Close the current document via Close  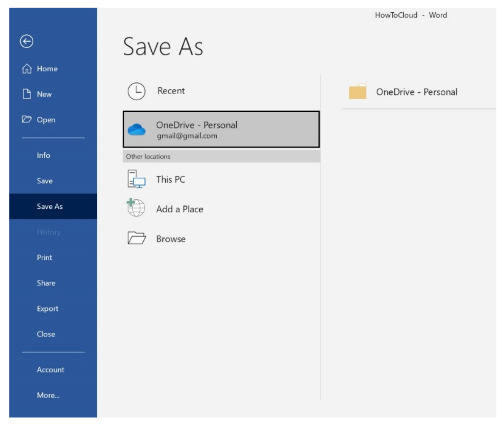tap(45, 334)
